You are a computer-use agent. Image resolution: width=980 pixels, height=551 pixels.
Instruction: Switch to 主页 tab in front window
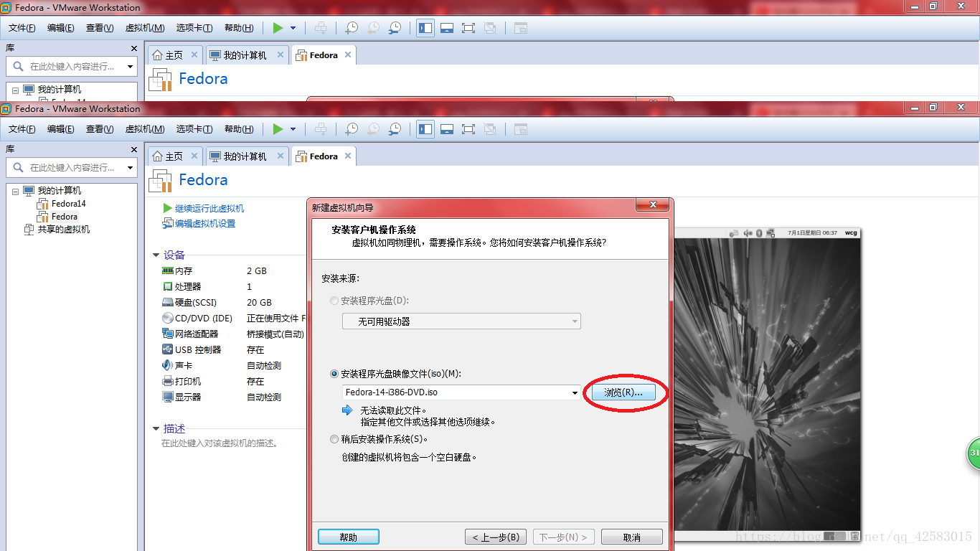(x=174, y=156)
